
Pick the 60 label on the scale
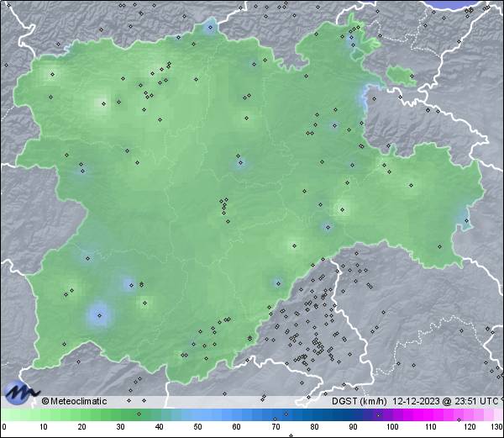tap(237, 427)
